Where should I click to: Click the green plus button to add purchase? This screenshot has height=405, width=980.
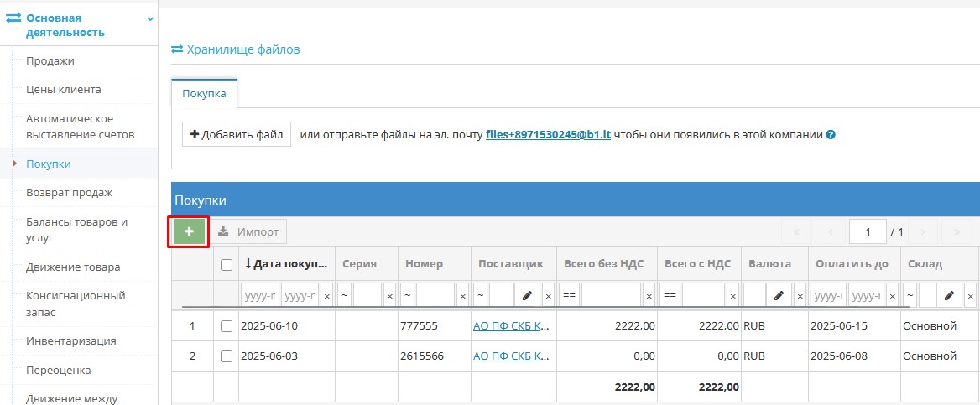189,231
